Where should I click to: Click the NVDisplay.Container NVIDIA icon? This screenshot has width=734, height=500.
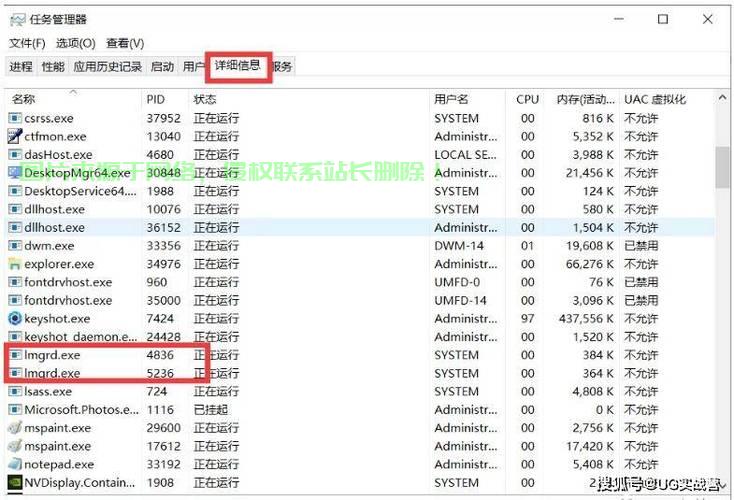click(x=15, y=482)
